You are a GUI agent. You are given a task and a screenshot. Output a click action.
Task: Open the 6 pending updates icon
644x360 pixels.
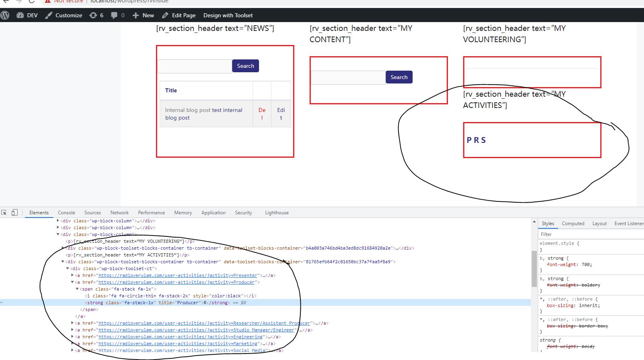pos(96,15)
